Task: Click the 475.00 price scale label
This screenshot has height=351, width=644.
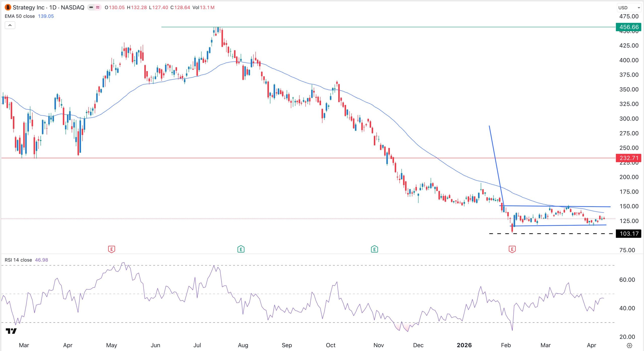Action: pyautogui.click(x=629, y=16)
